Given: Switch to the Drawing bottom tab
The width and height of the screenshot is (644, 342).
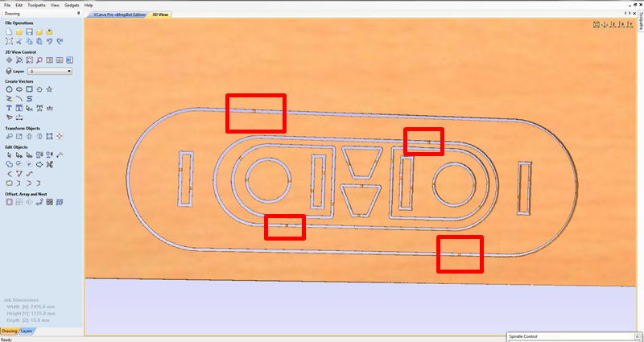Looking at the screenshot, I should [x=9, y=331].
